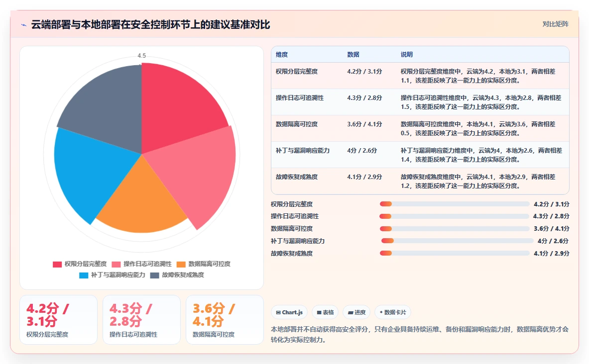Click the 操作日志可追溯性 progress bar
Screen dimensions: 589x364
click(x=454, y=216)
